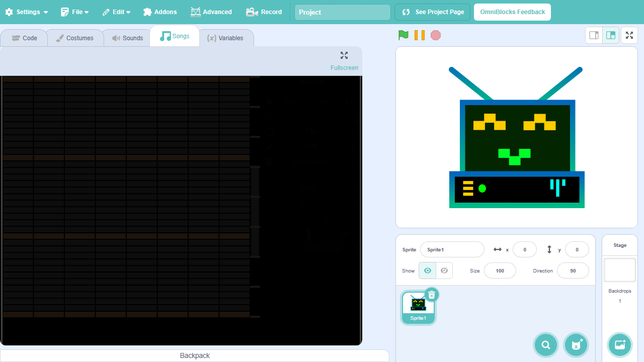This screenshot has width=644, height=362.
Task: Click the Stage label in the stage panel
Action: click(x=620, y=245)
